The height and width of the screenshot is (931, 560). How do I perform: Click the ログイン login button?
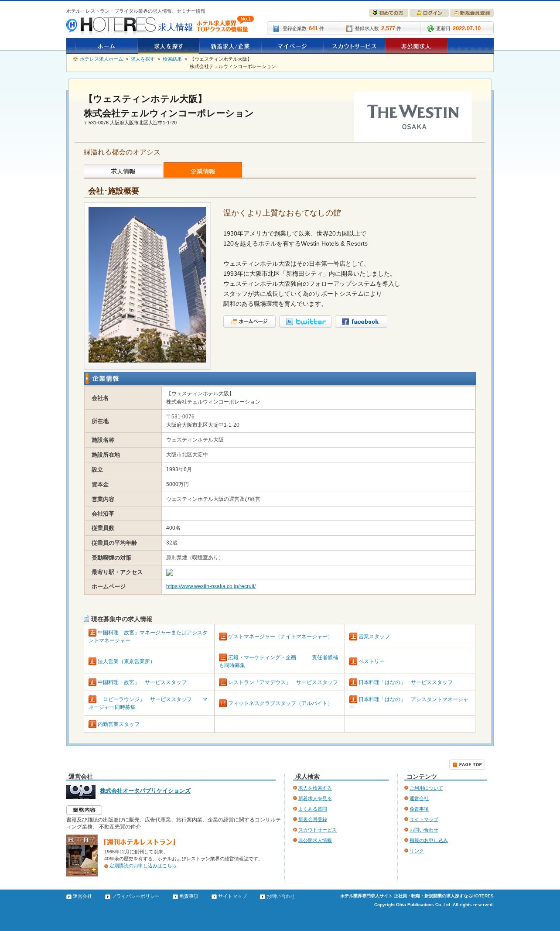429,13
